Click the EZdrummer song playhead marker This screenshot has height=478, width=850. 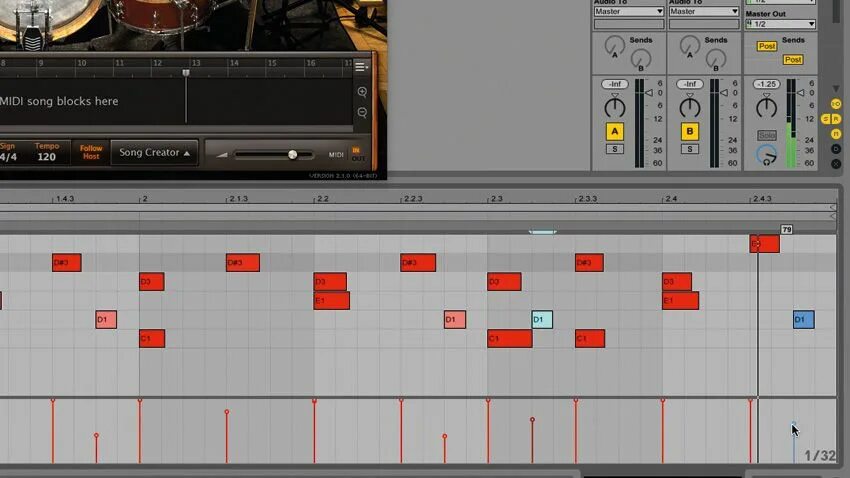coord(186,73)
